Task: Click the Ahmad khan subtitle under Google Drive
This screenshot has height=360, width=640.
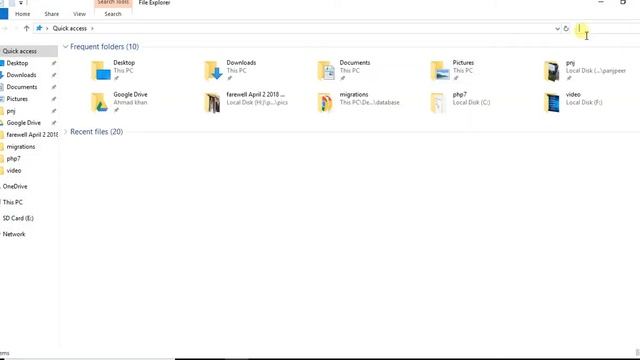Action: pos(130,102)
